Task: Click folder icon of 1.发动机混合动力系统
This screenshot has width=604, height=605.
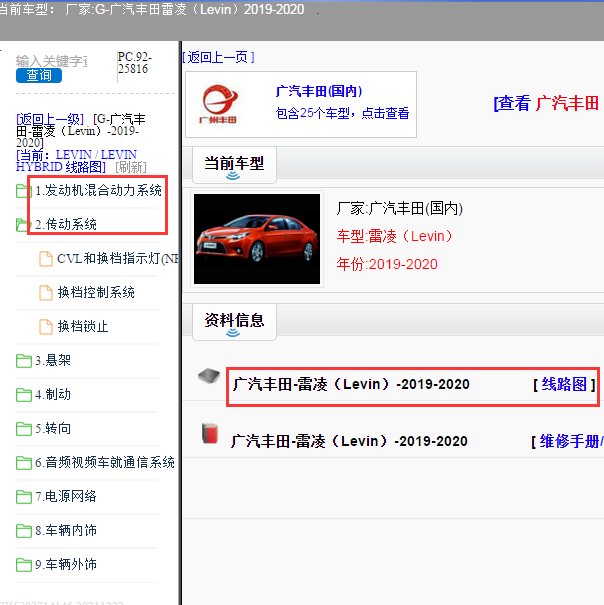Action: point(24,191)
